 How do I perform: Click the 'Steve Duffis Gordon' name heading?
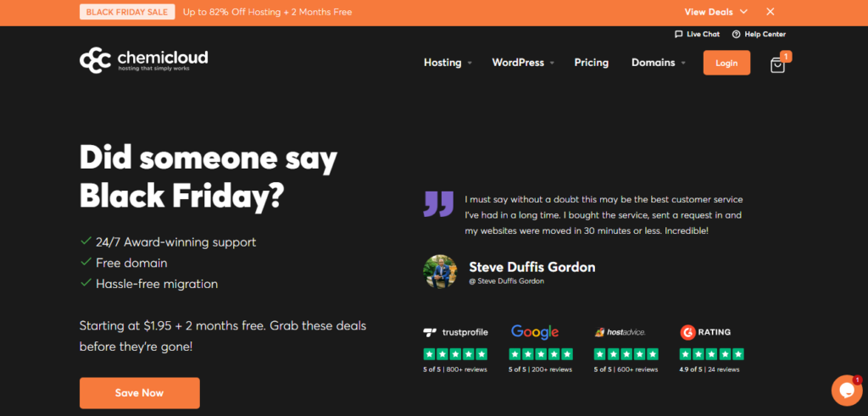click(532, 267)
